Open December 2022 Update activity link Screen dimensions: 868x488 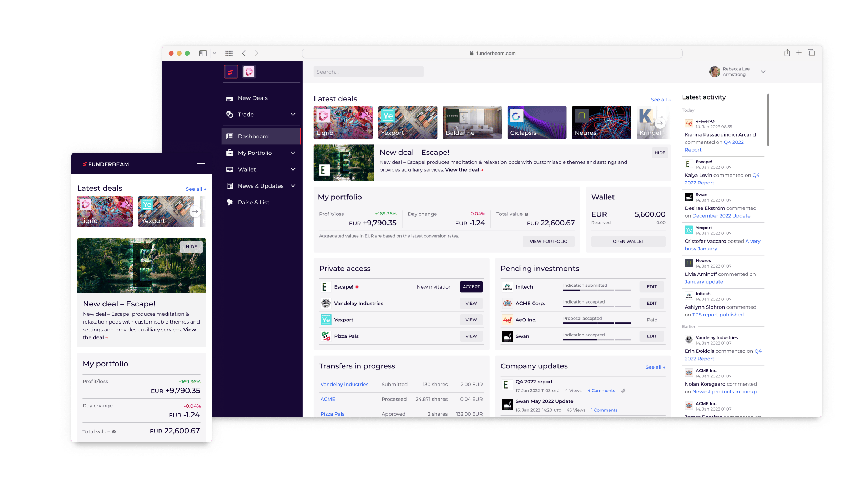pos(721,216)
